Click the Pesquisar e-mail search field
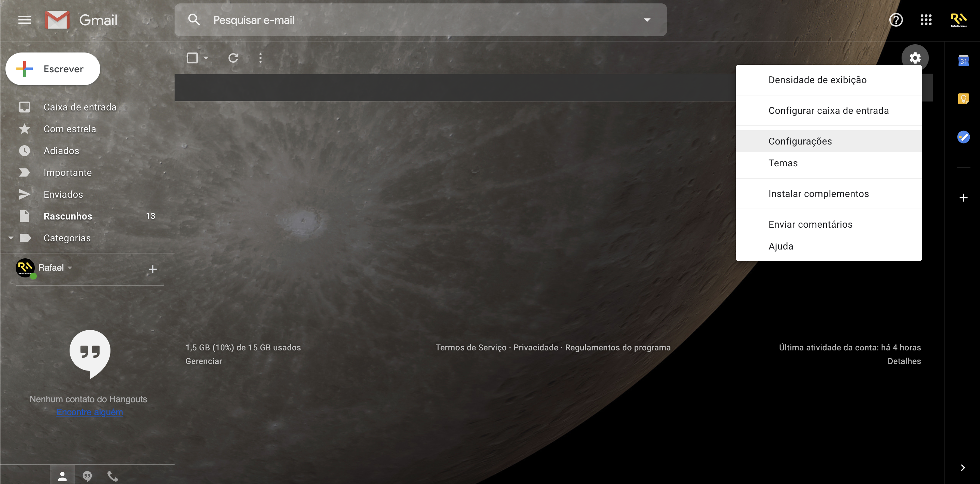The image size is (980, 484). (418, 20)
